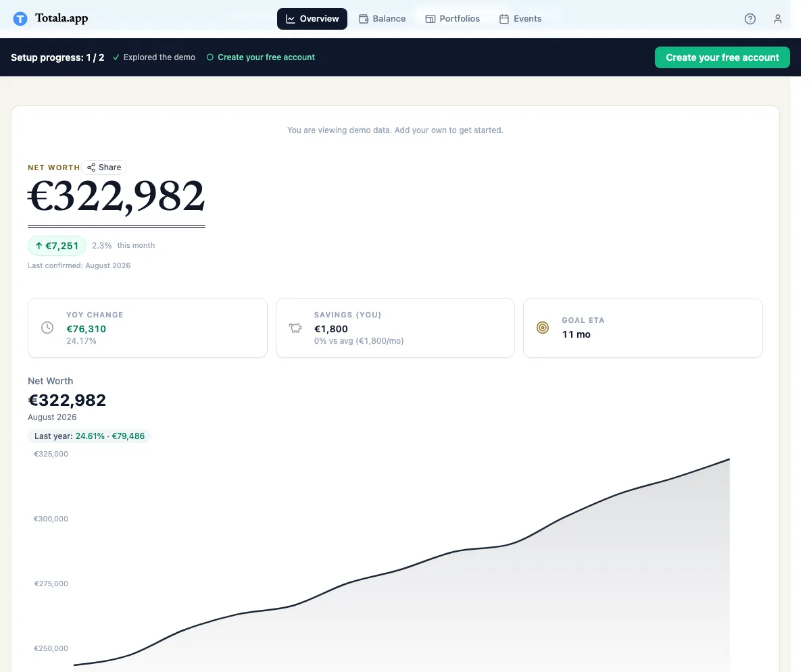
Task: Click the 2.3% this month text
Action: tap(124, 246)
